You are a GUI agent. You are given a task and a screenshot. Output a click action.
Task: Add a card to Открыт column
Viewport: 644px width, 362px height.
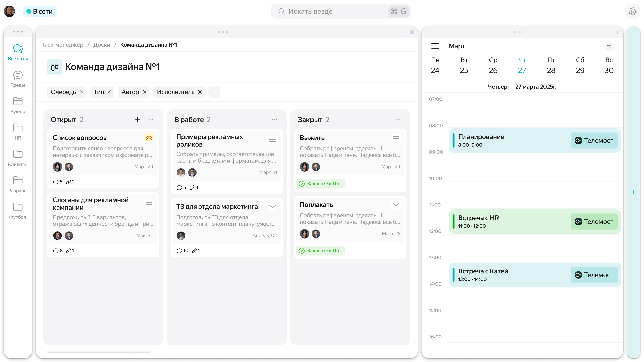tap(138, 120)
